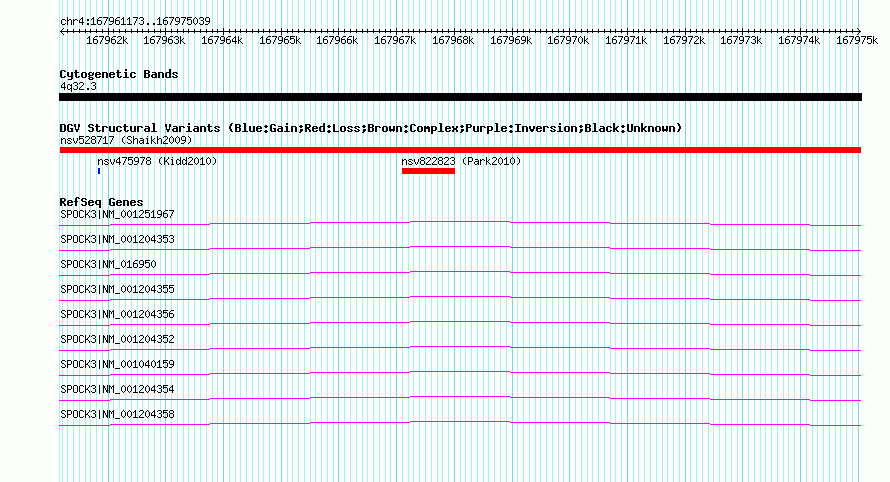Screen dimensions: 890x482
Task: Click ruler tick label 167973k
Action: click(741, 40)
